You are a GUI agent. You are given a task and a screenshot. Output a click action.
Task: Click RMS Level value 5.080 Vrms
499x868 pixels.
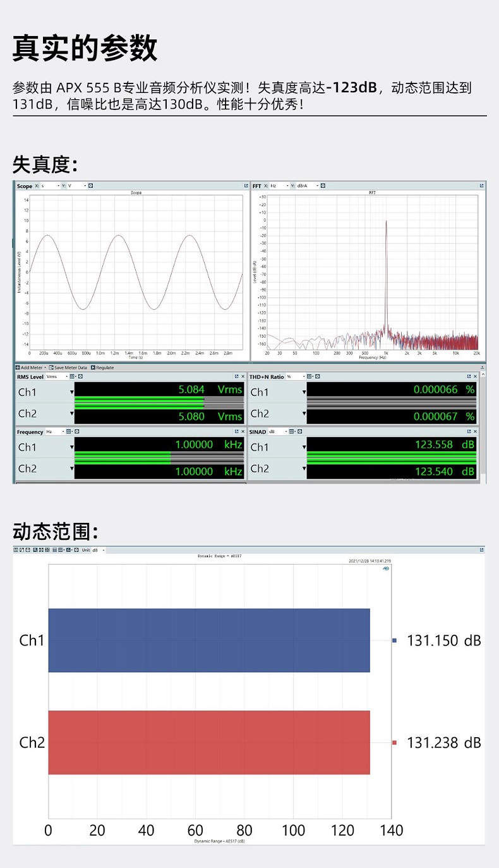(x=210, y=416)
